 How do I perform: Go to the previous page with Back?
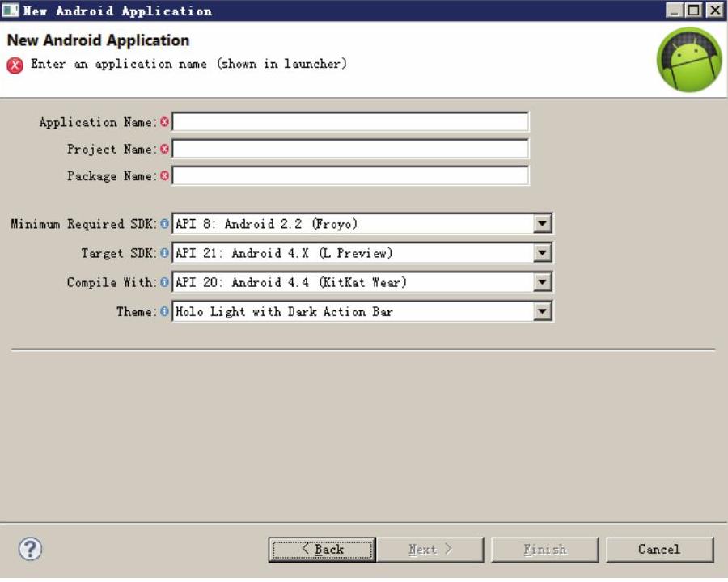(322, 550)
